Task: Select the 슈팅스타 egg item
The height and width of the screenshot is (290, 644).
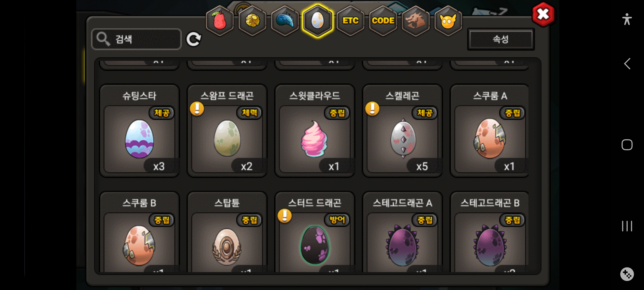Action: (139, 130)
